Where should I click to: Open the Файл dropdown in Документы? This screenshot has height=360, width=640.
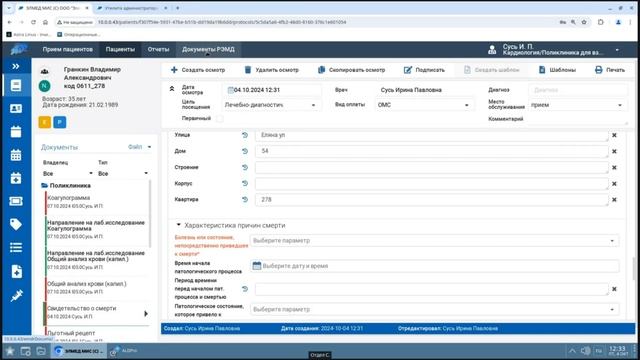(139, 147)
